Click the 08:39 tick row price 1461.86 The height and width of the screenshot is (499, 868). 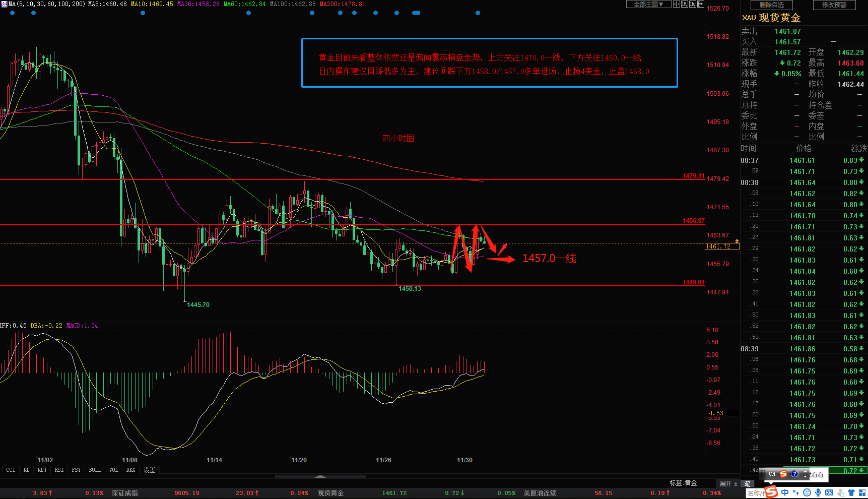[x=802, y=349]
